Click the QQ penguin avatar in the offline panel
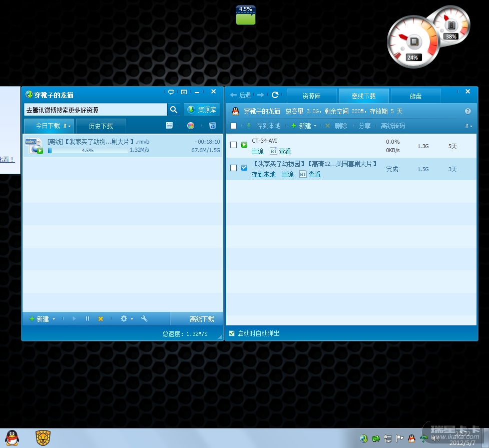 tap(235, 111)
